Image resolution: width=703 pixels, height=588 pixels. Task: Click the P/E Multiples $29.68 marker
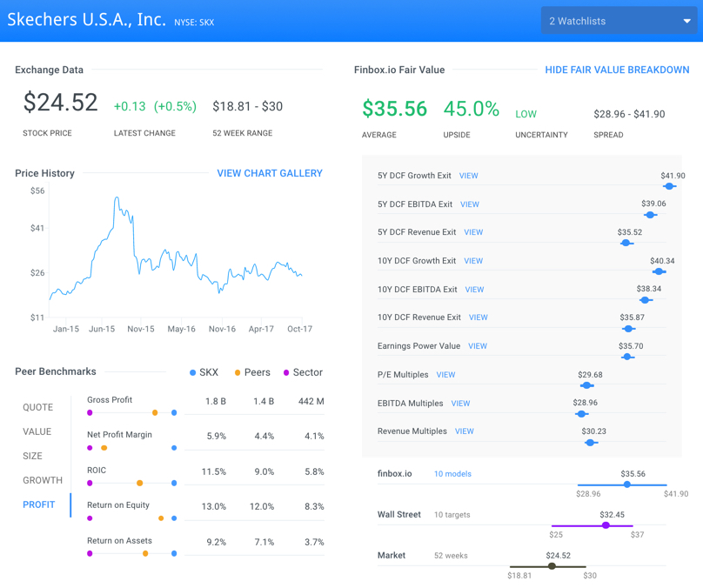click(x=586, y=385)
